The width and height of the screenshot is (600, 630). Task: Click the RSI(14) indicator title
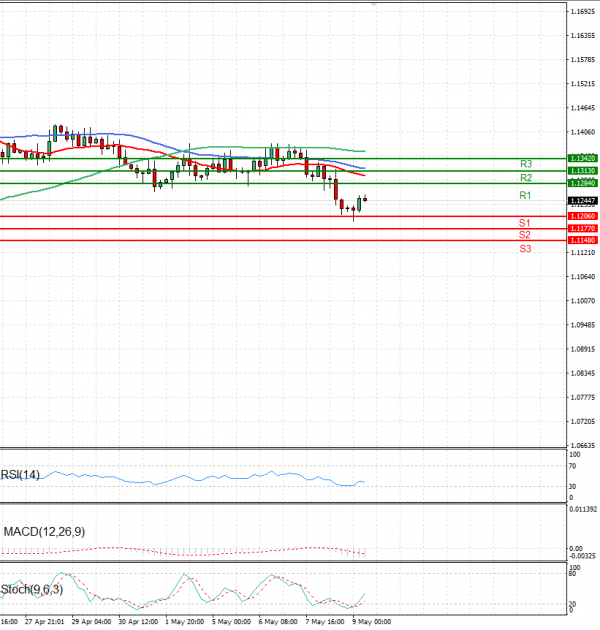point(21,475)
